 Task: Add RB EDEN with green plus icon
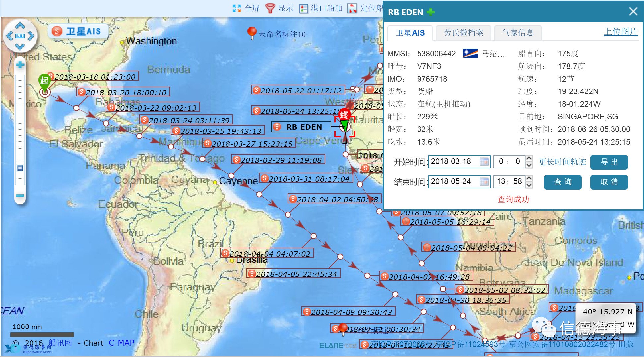431,12
